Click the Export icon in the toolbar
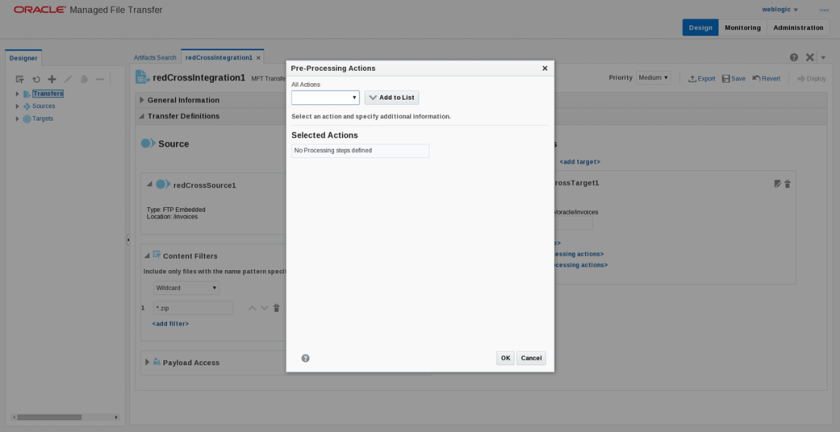The height and width of the screenshot is (432, 840). click(701, 78)
